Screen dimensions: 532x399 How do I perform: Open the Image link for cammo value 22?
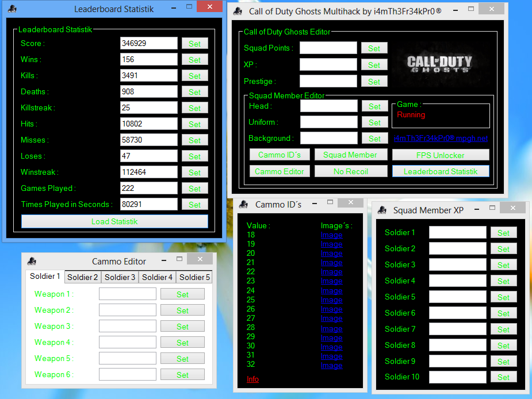point(331,272)
